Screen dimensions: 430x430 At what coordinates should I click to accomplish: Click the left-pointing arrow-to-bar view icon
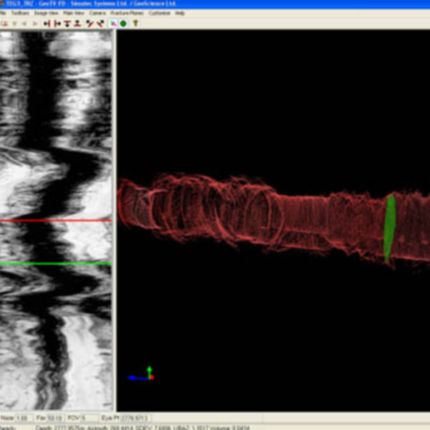[47, 23]
